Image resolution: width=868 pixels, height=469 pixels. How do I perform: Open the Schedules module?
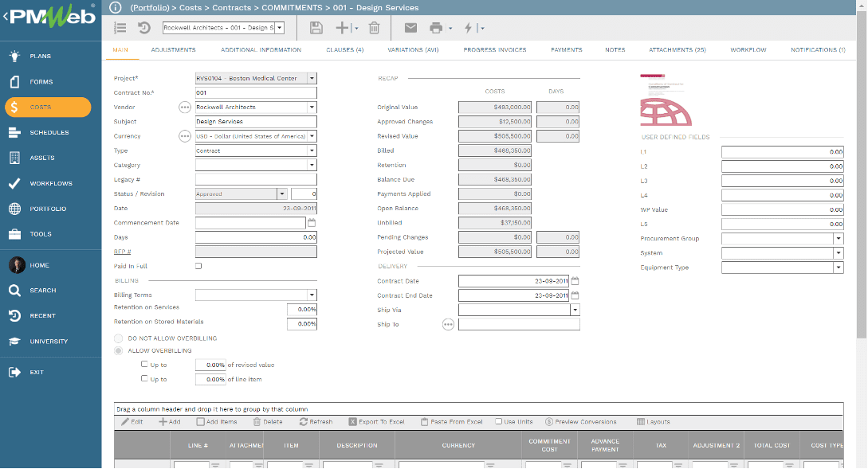(x=50, y=132)
